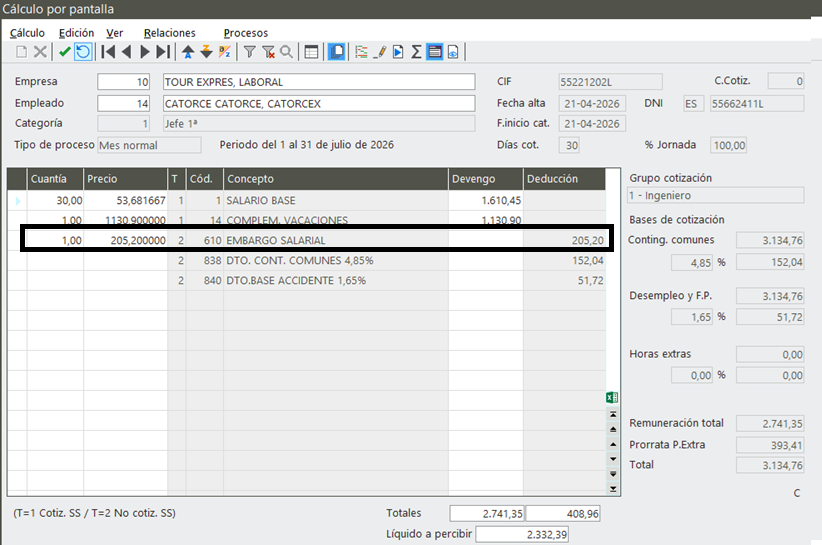The height and width of the screenshot is (545, 822).
Task: Click the 205,20 deducción cell
Action: tap(564, 241)
